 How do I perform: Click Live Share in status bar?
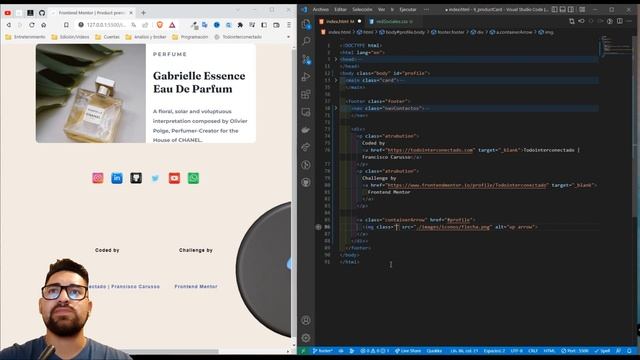click(x=408, y=351)
